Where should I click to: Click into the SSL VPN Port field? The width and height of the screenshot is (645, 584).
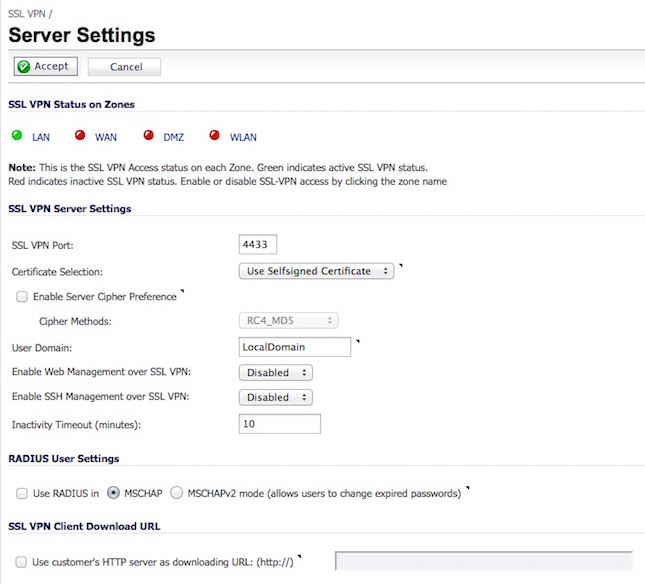(x=258, y=245)
